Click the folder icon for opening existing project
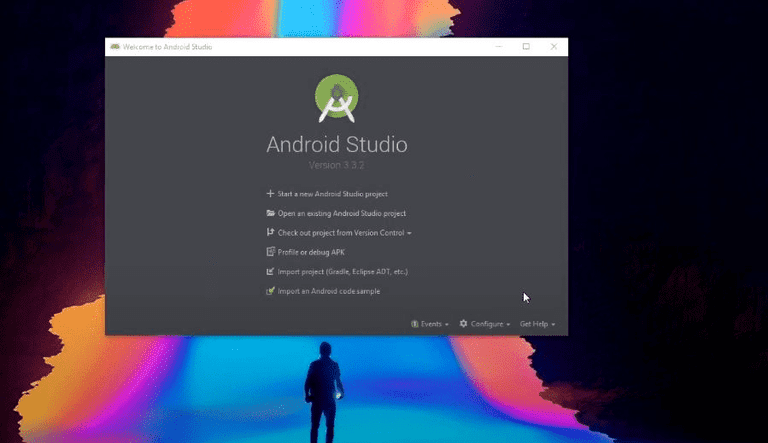 (270, 213)
